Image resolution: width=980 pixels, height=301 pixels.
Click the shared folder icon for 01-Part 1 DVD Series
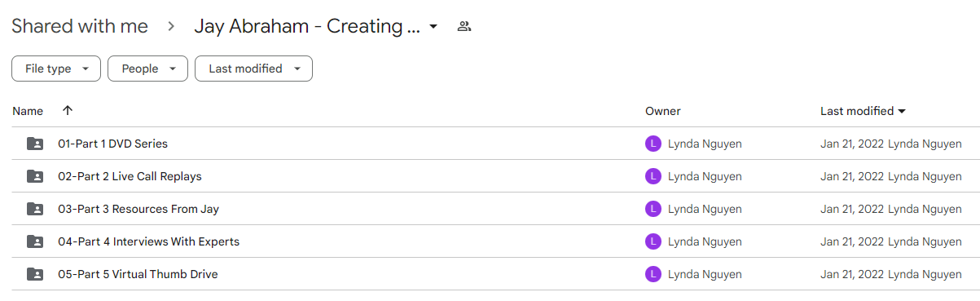[35, 144]
